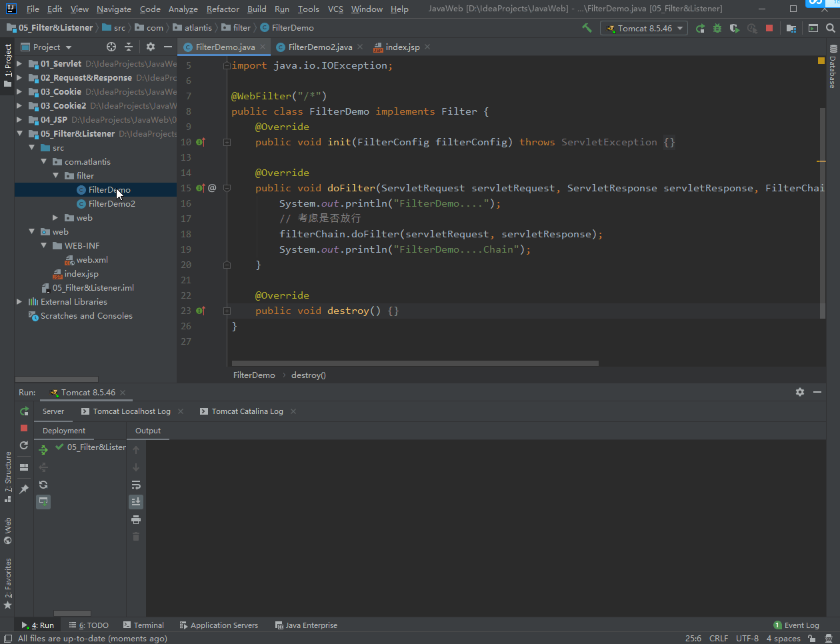Toggle the Structure side tab
Image resolution: width=840 pixels, height=644 pixels.
(x=8, y=477)
